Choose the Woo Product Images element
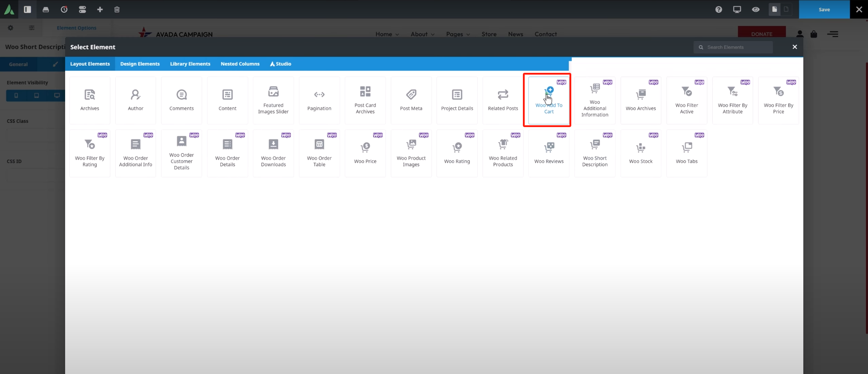This screenshot has width=868, height=374. click(411, 153)
